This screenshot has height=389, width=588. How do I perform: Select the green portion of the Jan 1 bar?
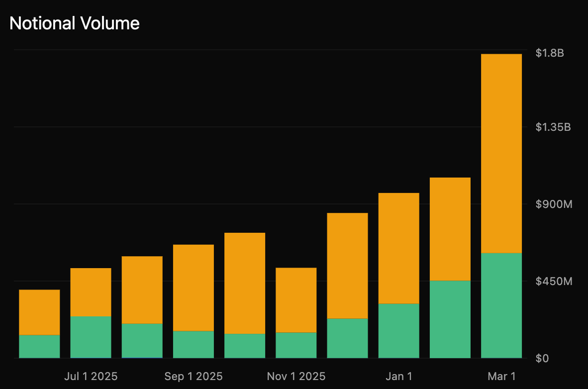click(398, 330)
